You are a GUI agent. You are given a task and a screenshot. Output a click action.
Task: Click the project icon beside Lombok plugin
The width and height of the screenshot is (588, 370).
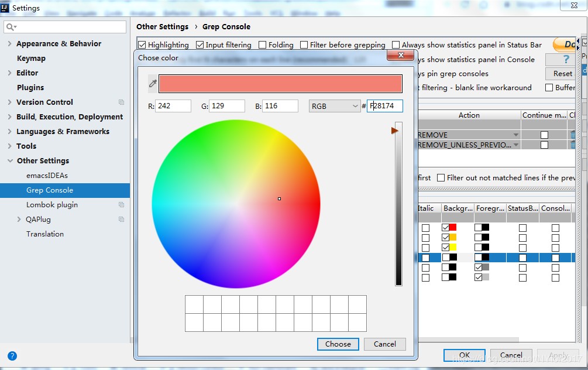121,204
